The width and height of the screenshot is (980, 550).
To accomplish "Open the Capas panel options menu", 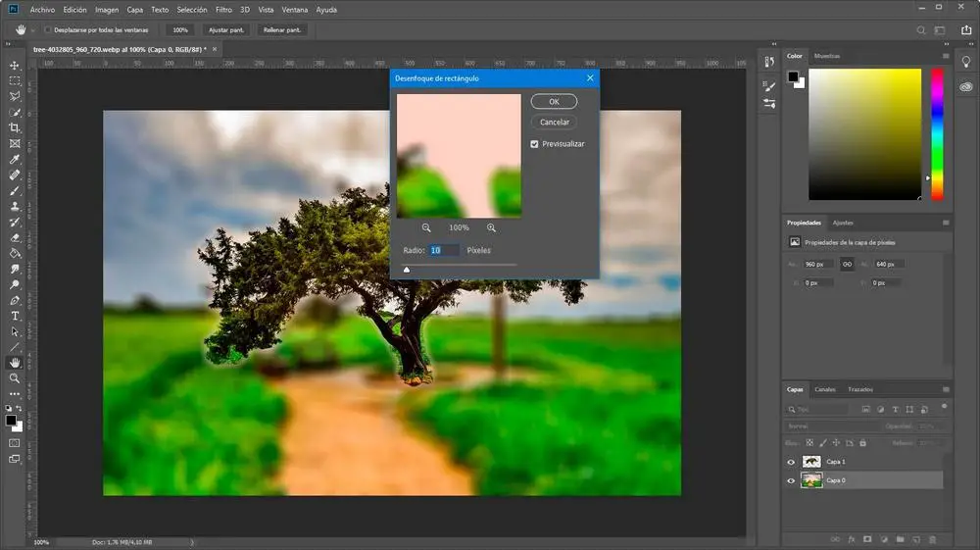I will [945, 389].
